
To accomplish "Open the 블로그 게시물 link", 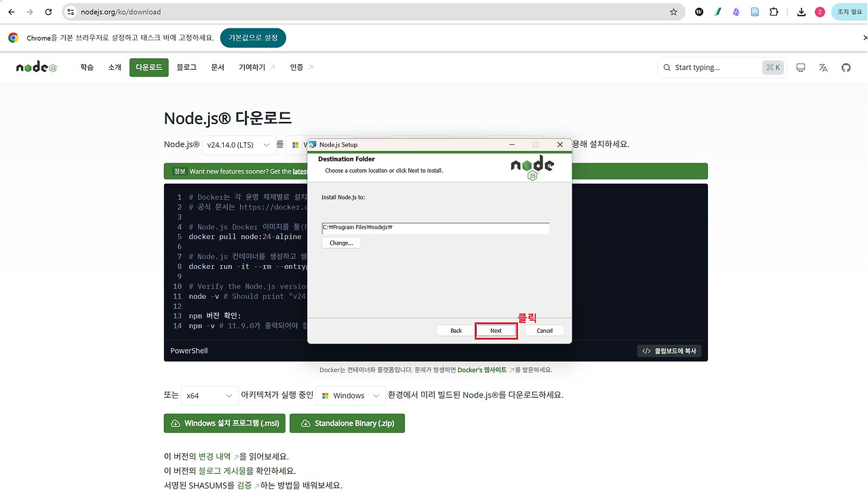I will [x=222, y=471].
